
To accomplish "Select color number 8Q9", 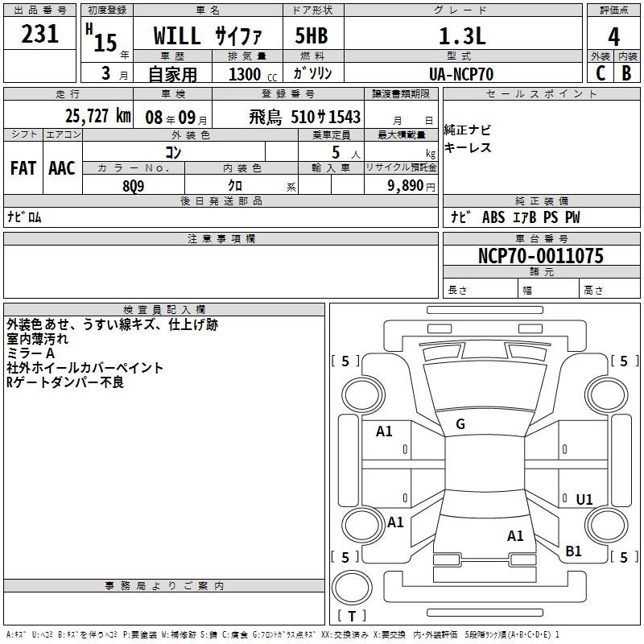I will click(x=134, y=184).
